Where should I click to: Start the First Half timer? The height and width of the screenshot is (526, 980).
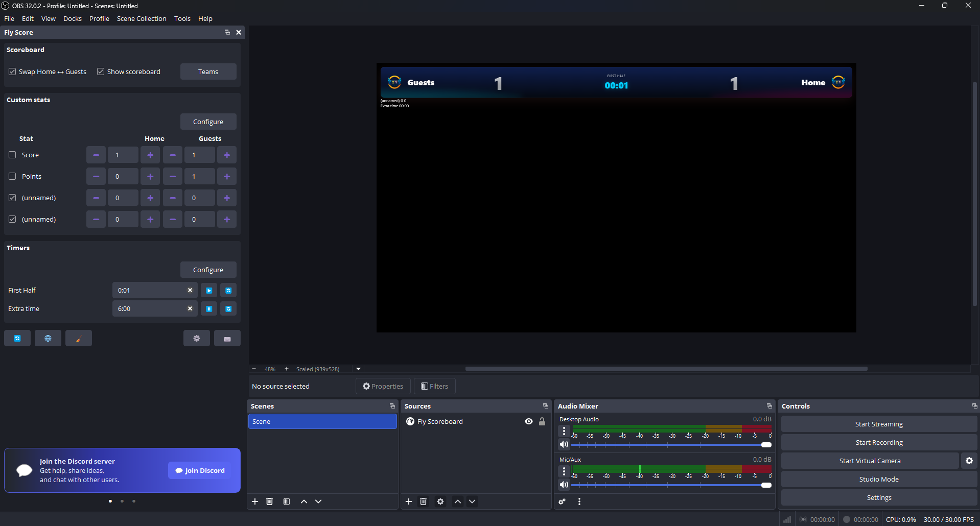point(209,291)
